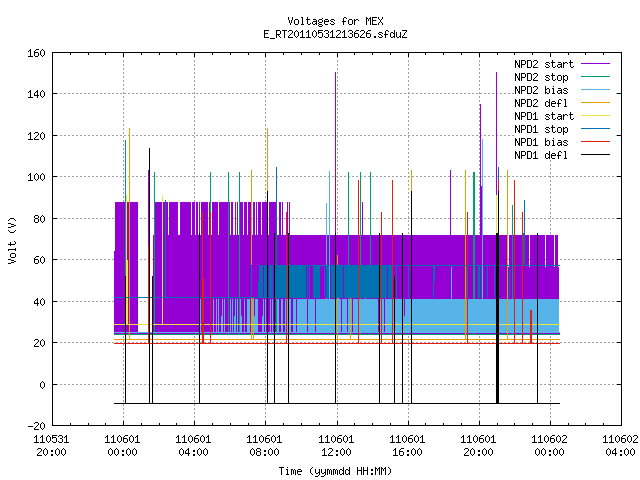Click the 160 value on voltage axis
The height and width of the screenshot is (480, 640).
(x=36, y=53)
